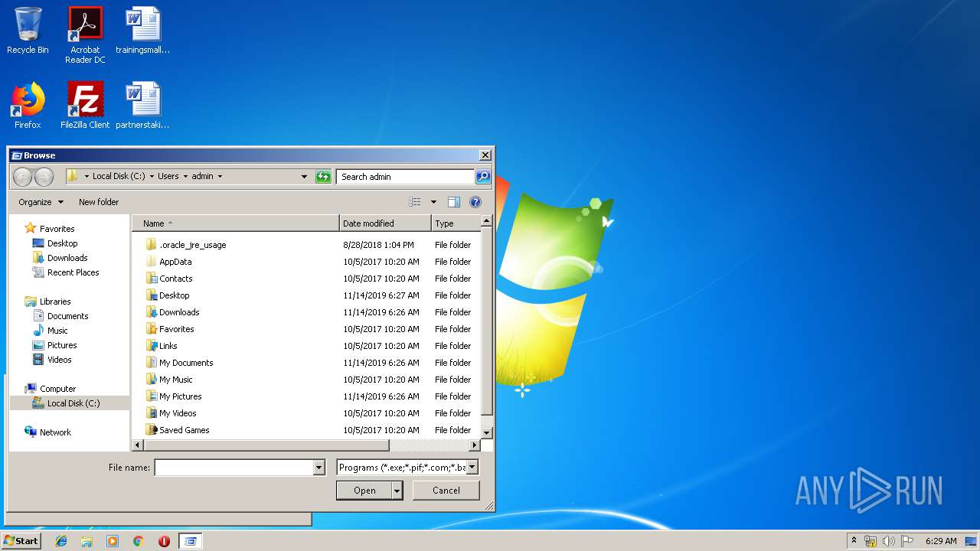Click in the File name input field
The width and height of the screenshot is (980, 551).
coord(234,468)
